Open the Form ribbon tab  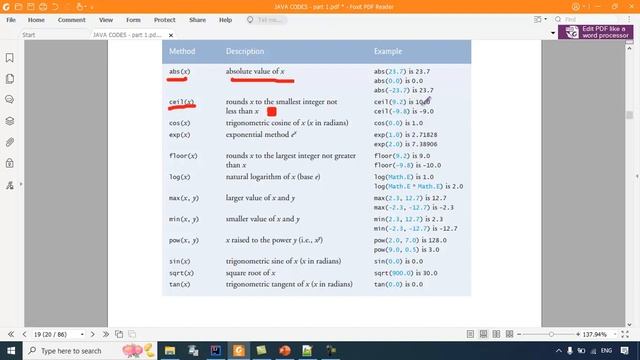133,20
